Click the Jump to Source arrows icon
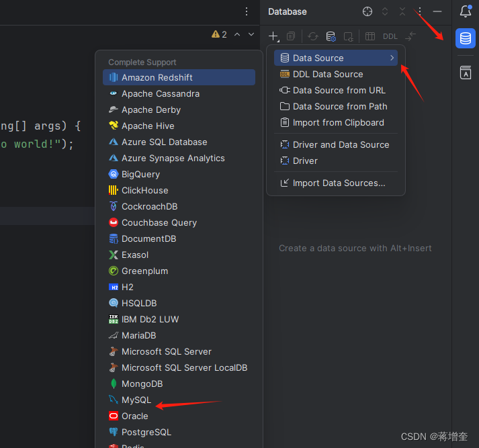479x448 pixels. [x=410, y=36]
